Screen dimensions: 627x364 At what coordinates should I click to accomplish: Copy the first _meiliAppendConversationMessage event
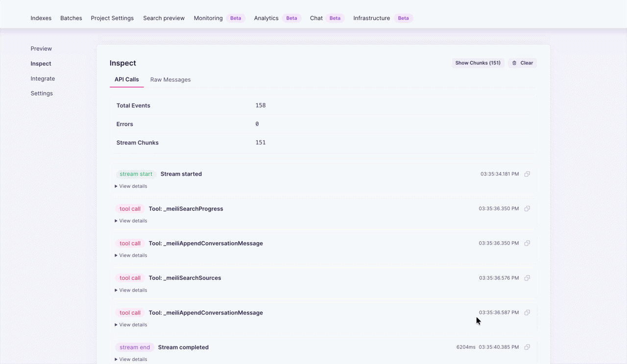tap(527, 243)
